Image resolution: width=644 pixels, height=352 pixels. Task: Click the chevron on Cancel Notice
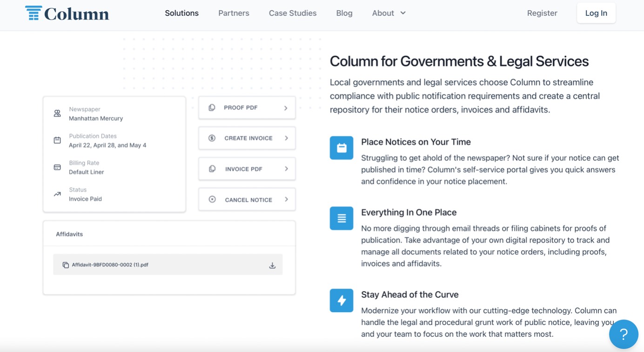tap(286, 199)
